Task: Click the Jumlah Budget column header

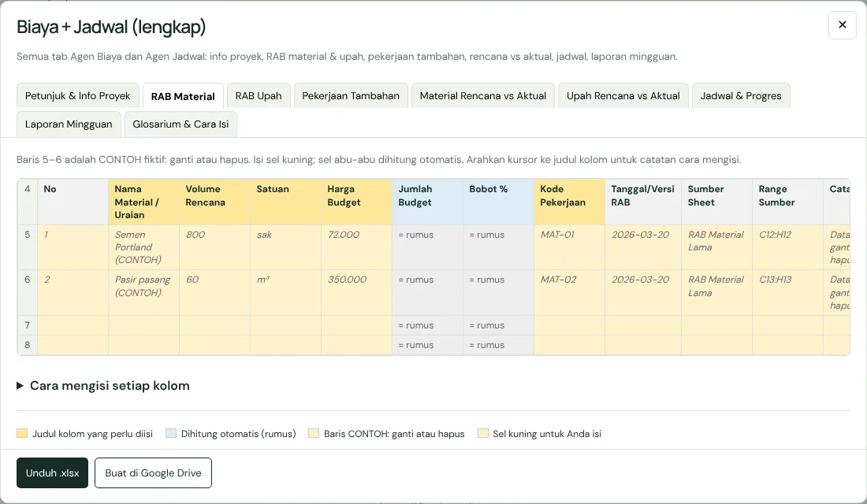Action: [427, 202]
